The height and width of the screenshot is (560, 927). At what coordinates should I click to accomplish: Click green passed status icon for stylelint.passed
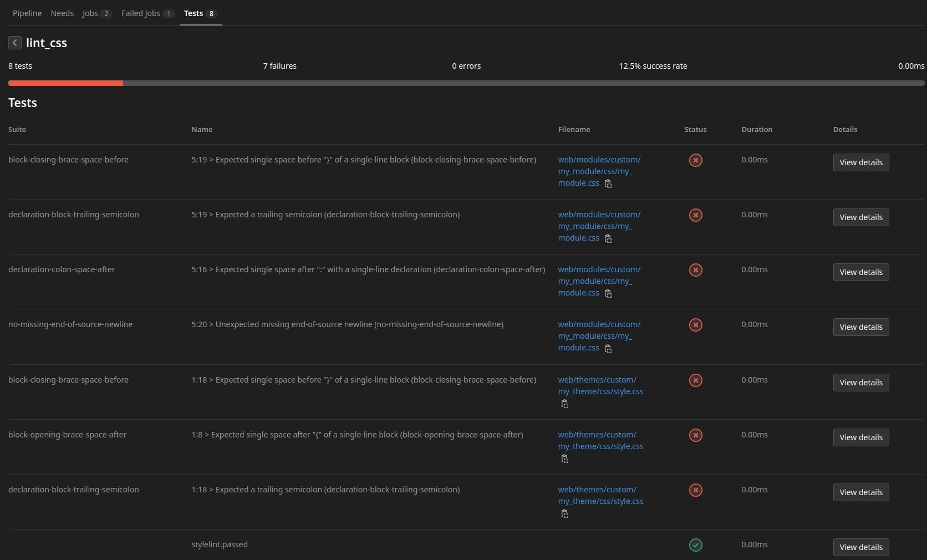(695, 545)
